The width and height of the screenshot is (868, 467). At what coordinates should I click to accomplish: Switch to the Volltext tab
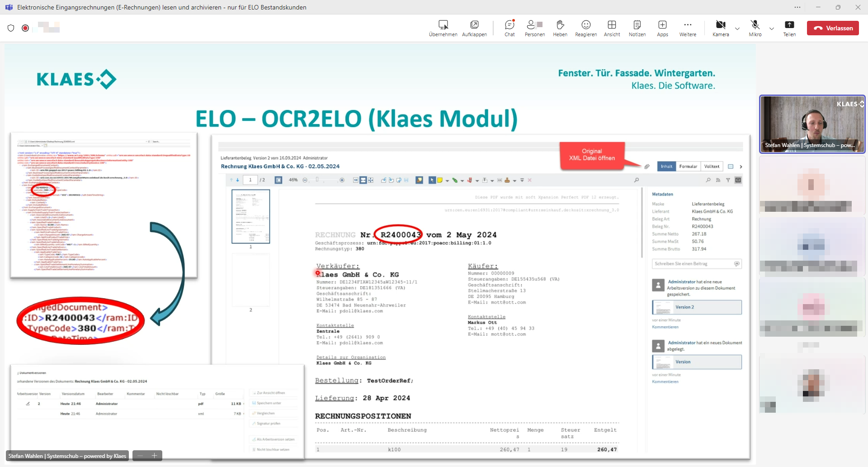pos(712,167)
